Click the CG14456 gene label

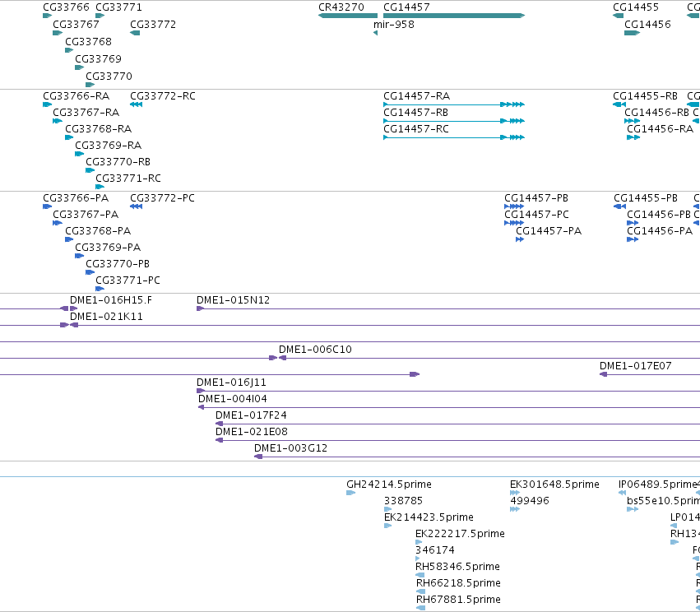(647, 25)
